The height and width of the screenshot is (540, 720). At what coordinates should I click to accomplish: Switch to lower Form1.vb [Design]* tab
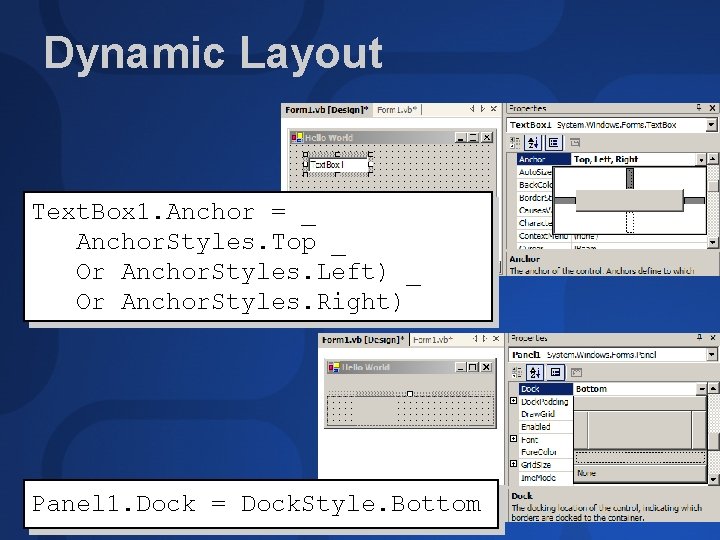tap(363, 340)
